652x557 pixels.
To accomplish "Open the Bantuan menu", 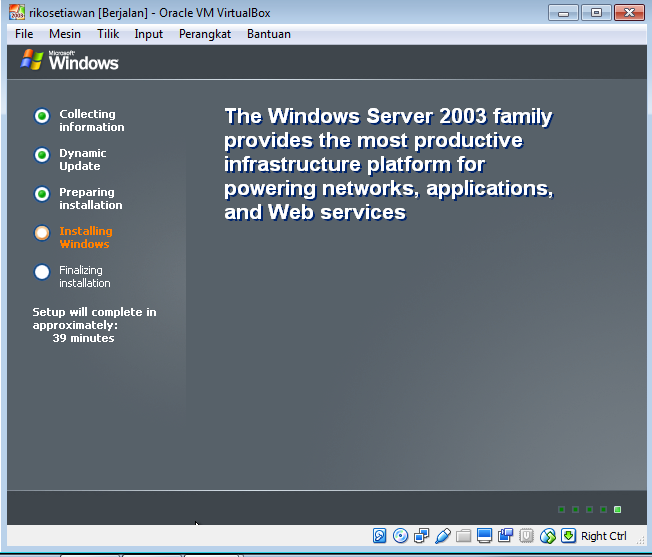I will (x=269, y=34).
